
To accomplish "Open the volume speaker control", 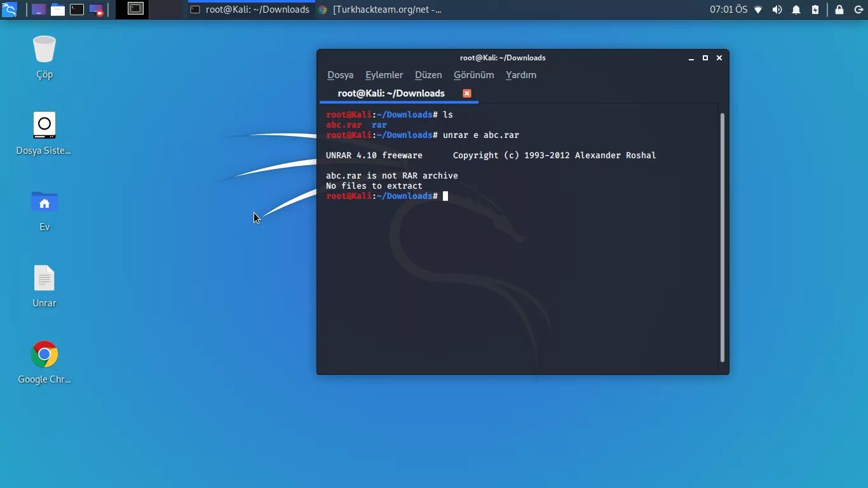I will 776,10.
